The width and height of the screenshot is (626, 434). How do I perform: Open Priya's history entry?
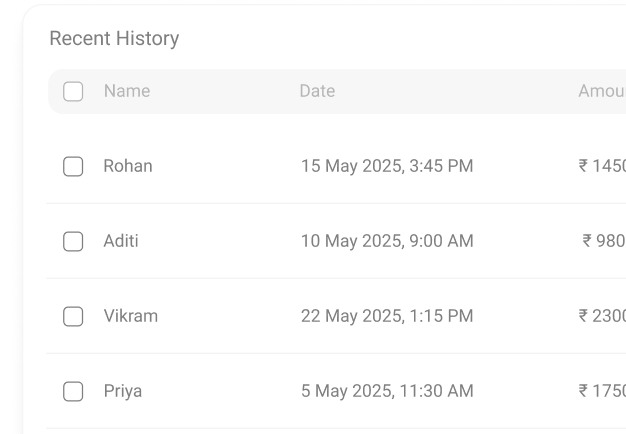tap(123, 391)
